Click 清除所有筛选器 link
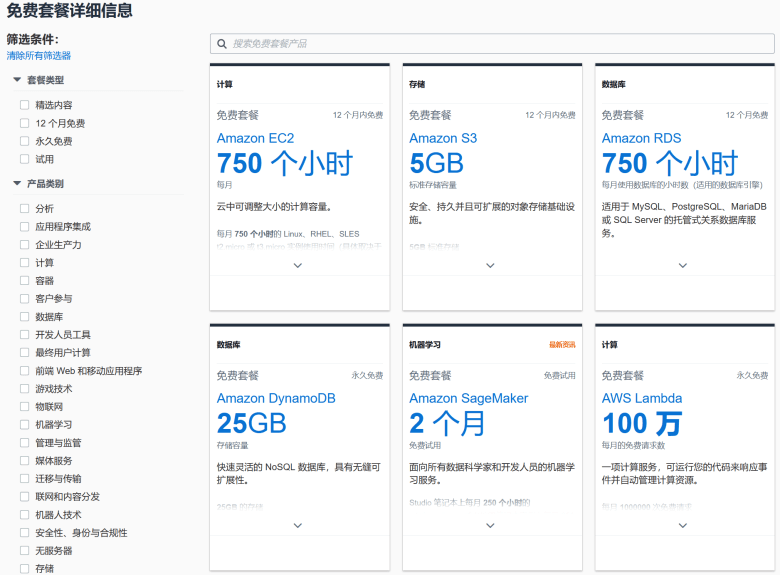Screen dimensions: 780x575 pyautogui.click(x=39, y=56)
